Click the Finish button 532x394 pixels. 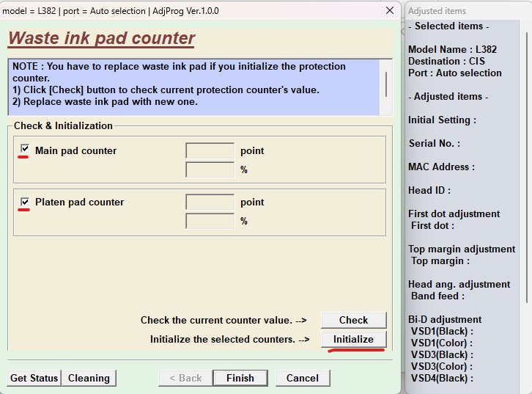click(x=240, y=378)
